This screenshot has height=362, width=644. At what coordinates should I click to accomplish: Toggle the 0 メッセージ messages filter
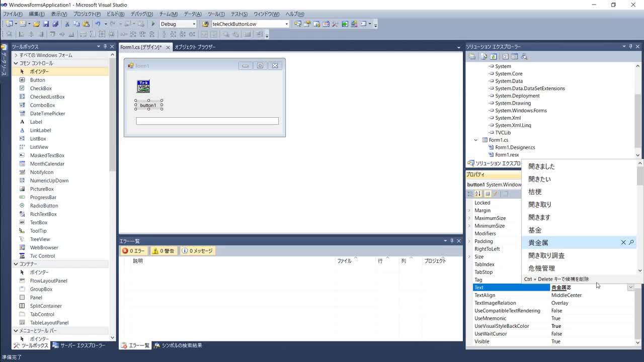coord(197,251)
